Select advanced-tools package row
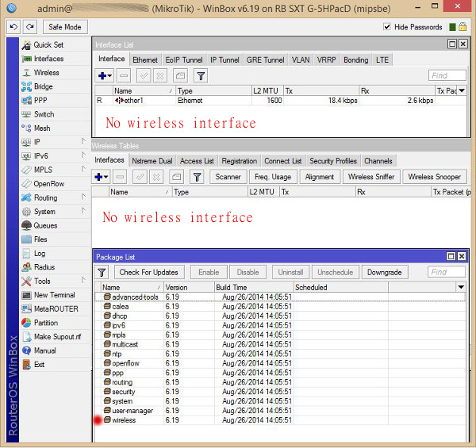This screenshot has height=448, width=476. pyautogui.click(x=280, y=297)
